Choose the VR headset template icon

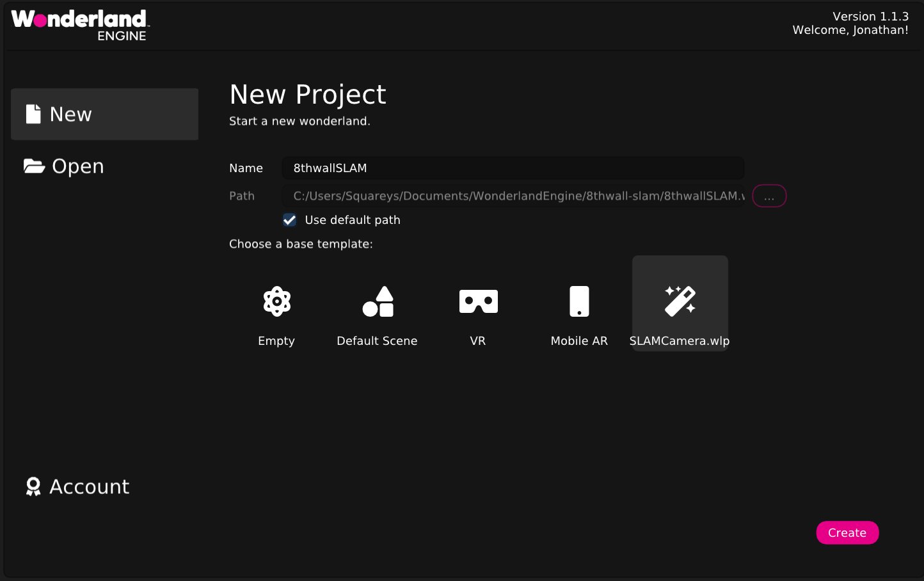coord(478,301)
